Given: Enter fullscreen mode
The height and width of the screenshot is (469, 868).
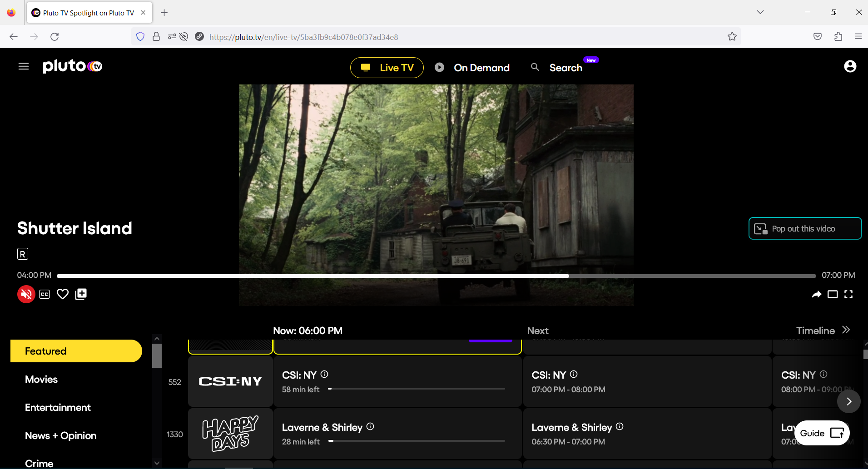Looking at the screenshot, I should (x=848, y=294).
